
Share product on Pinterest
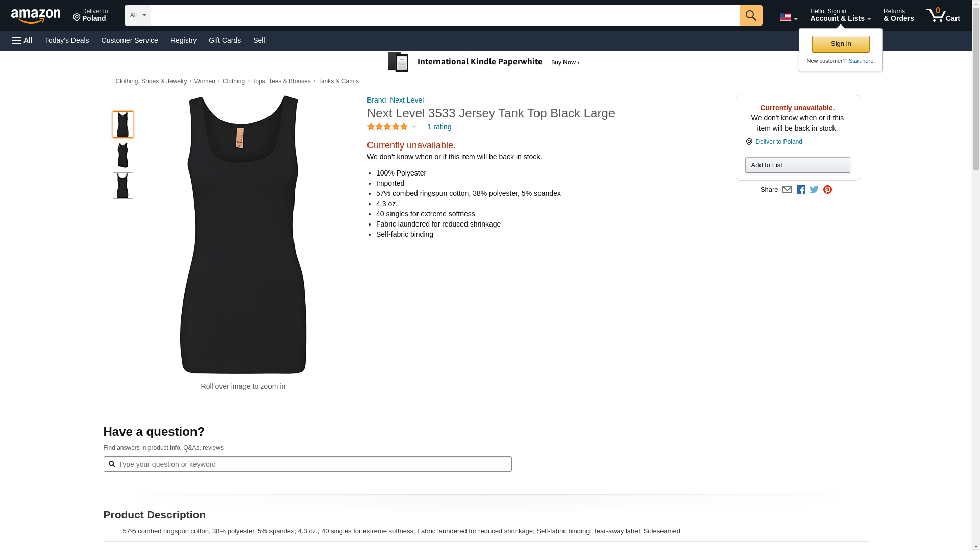pos(827,190)
